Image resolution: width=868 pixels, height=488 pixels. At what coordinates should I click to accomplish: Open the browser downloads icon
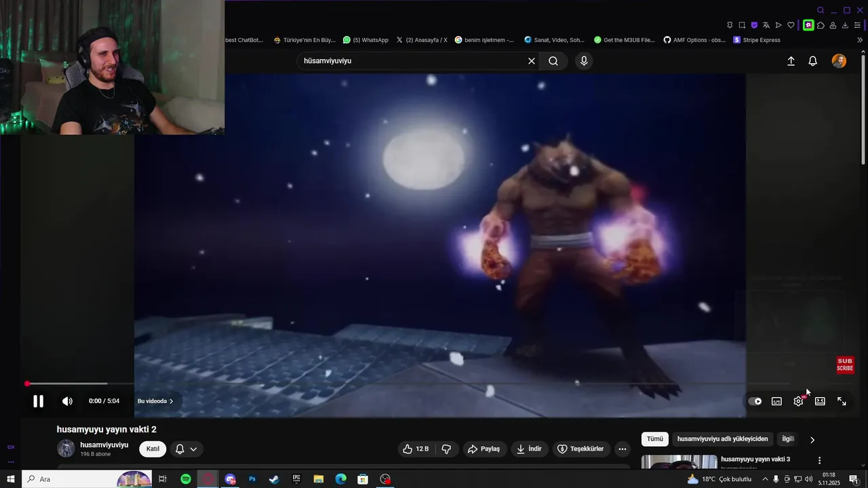tap(845, 25)
